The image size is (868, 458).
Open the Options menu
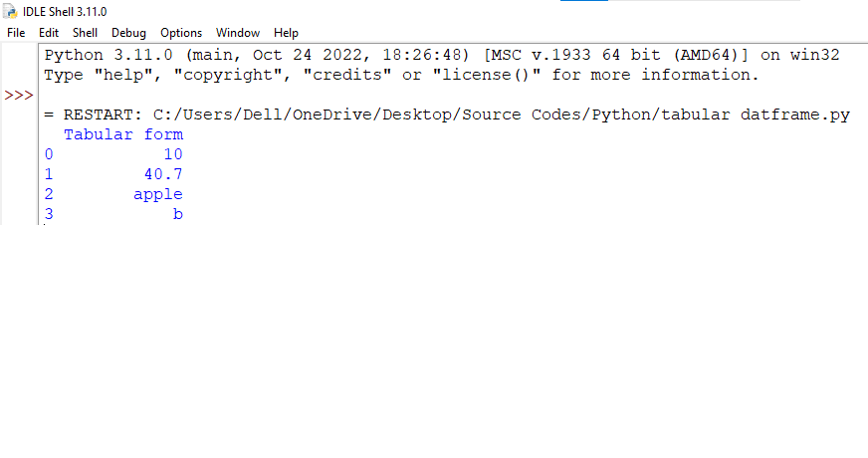pos(181,33)
